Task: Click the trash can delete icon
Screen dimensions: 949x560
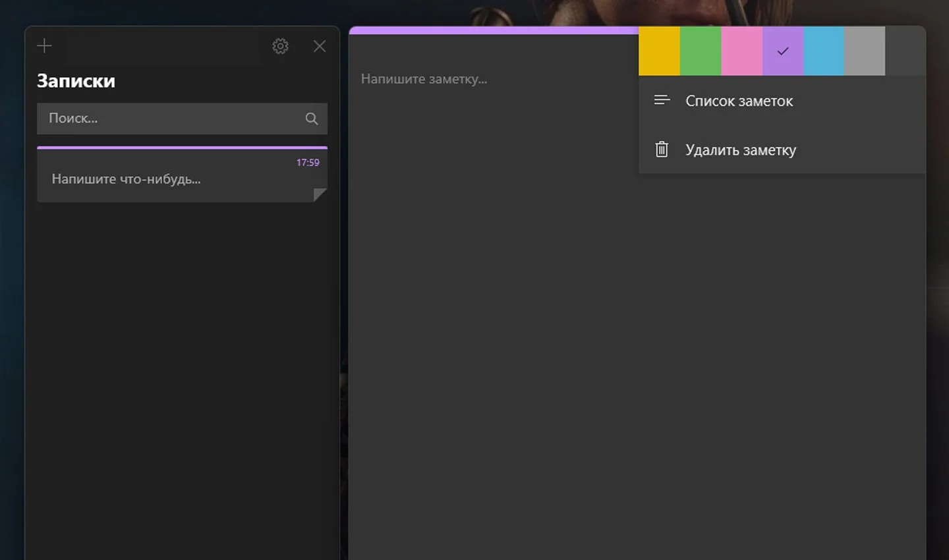Action: pyautogui.click(x=662, y=150)
